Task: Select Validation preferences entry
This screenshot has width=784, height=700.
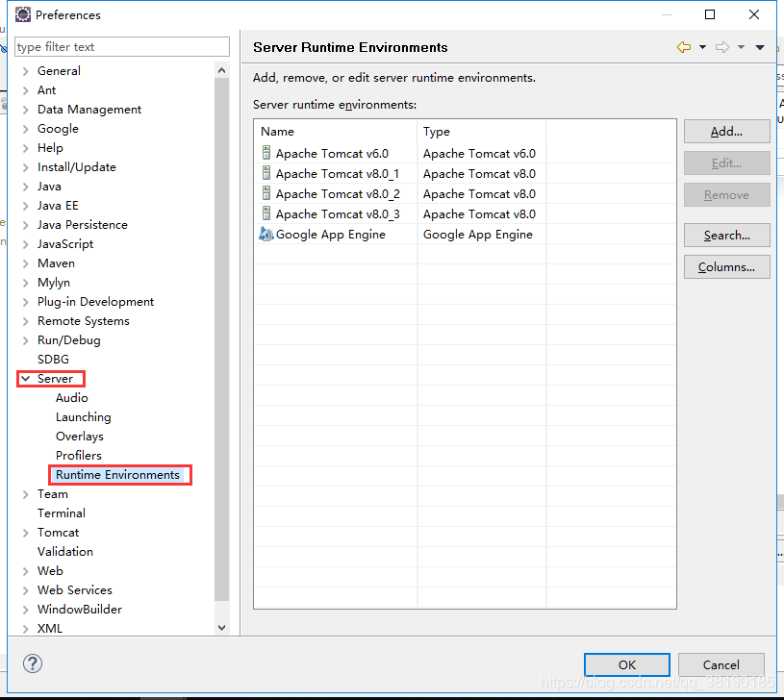Action: coord(65,552)
